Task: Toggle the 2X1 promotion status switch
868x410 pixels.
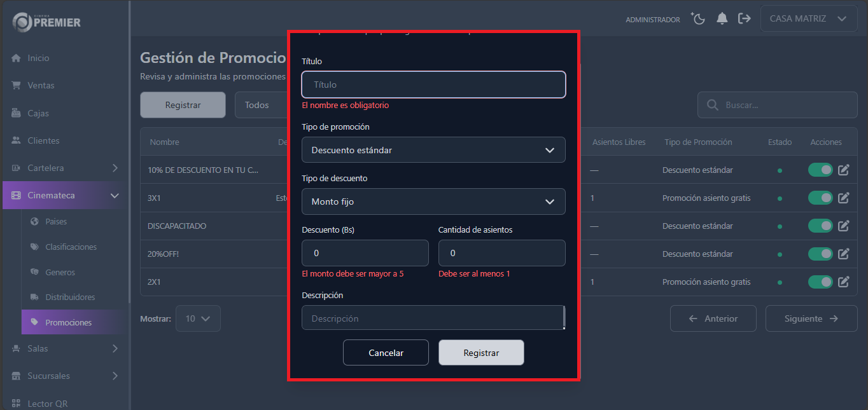Action: pyautogui.click(x=820, y=282)
